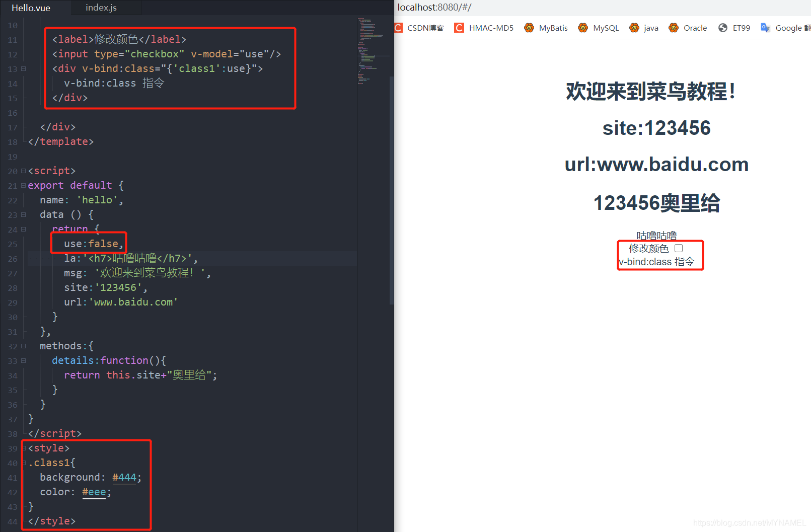Click the return this.site+"奥里给" line
The width and height of the screenshot is (811, 532).
tap(140, 375)
